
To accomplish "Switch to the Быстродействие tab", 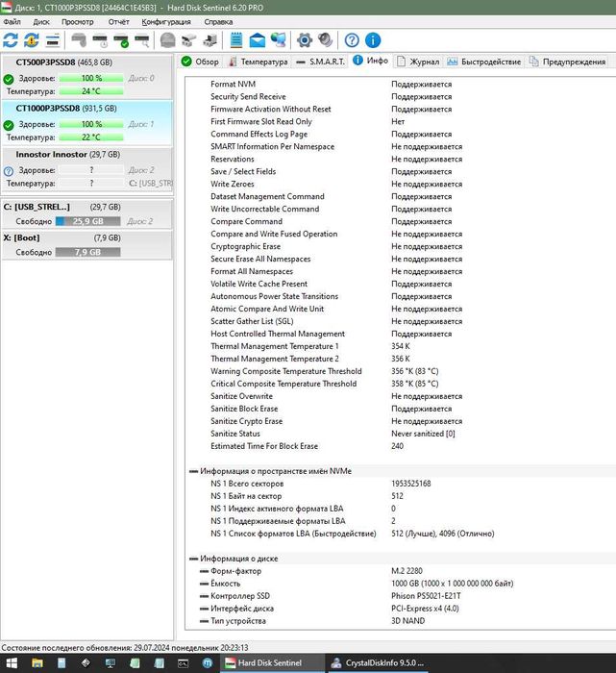I will click(x=484, y=62).
